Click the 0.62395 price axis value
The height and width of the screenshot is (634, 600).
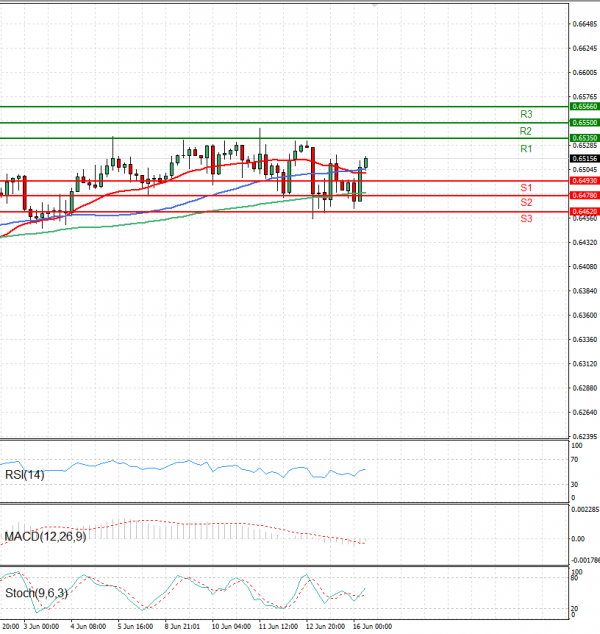[x=585, y=437]
